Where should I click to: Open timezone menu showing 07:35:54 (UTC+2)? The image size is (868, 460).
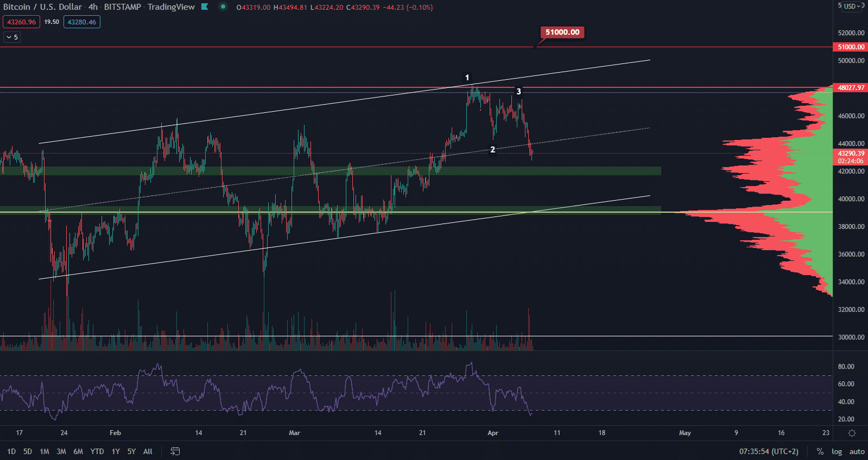(x=769, y=451)
